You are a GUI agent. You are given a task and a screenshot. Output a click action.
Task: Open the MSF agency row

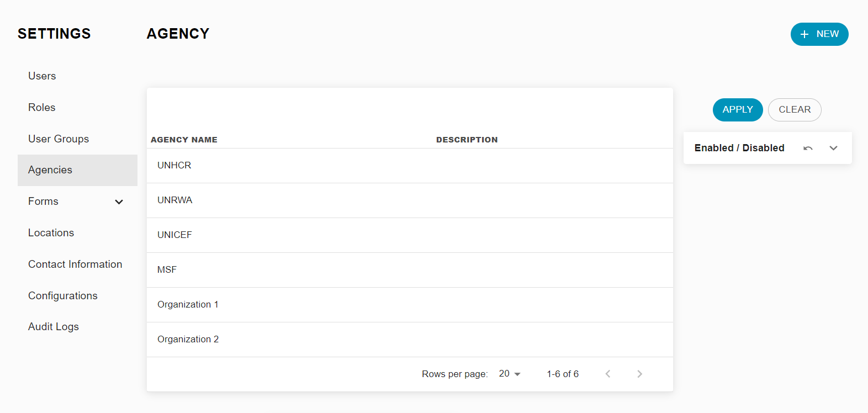coord(410,270)
